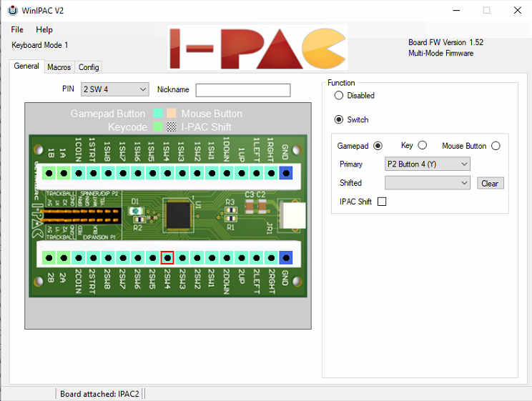Switch to the Config tab
Image resolution: width=532 pixels, height=401 pixels.
coord(89,67)
